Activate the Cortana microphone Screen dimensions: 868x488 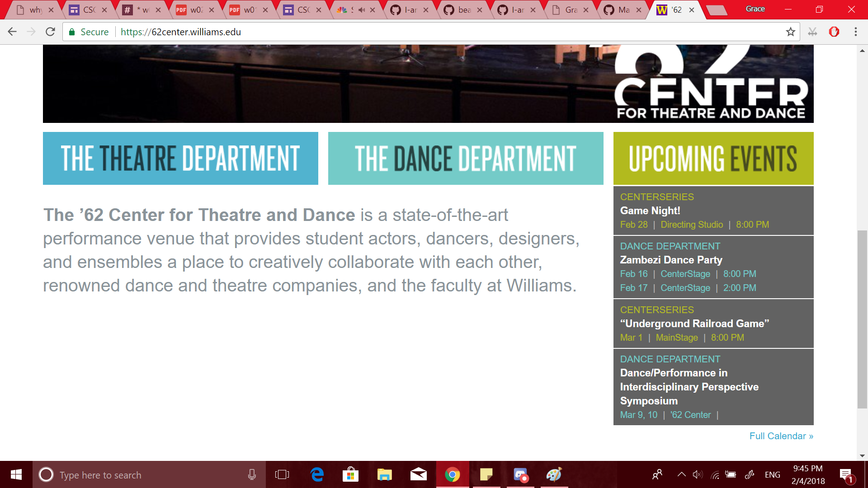pyautogui.click(x=252, y=474)
